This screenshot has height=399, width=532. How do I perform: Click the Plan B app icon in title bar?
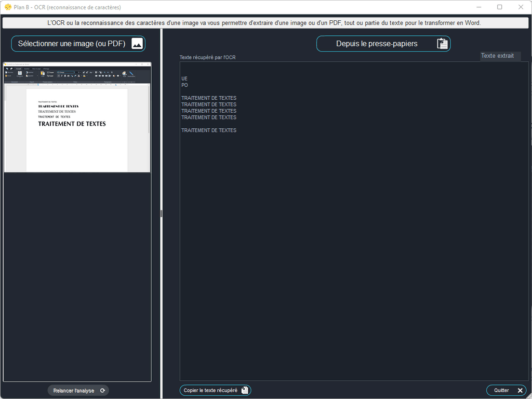[x=8, y=7]
